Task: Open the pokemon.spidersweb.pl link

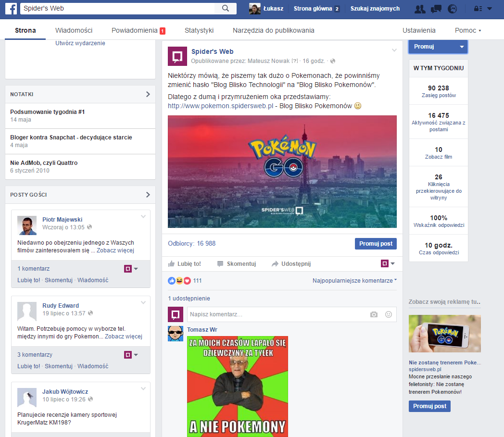Action: coord(220,106)
